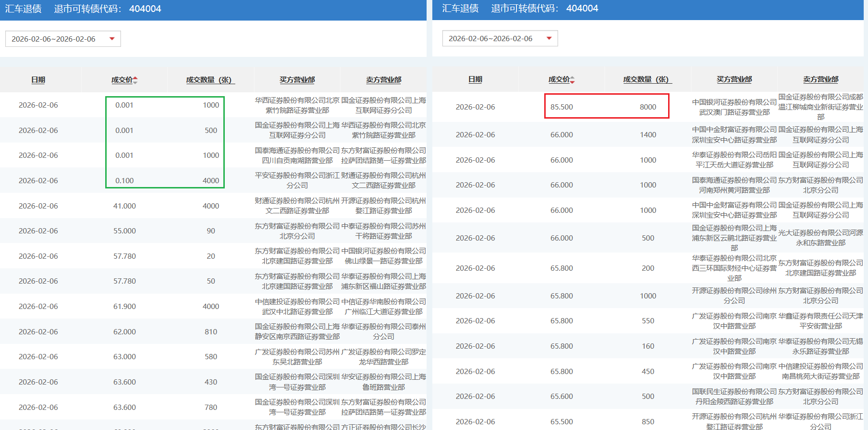Click right panel title 汇车退债
The image size is (868, 430).
point(461,8)
